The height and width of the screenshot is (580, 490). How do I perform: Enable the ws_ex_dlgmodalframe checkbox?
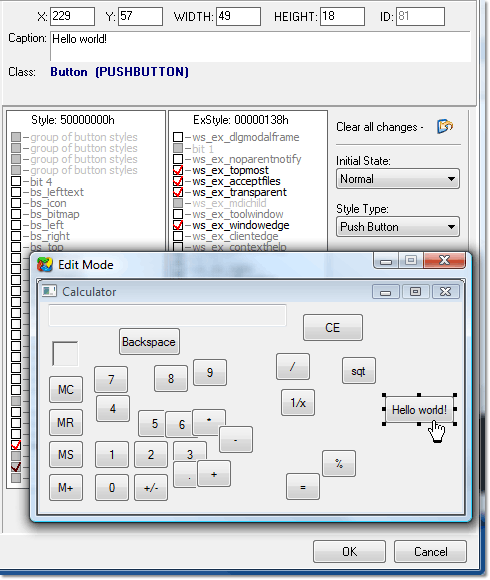pos(178,137)
